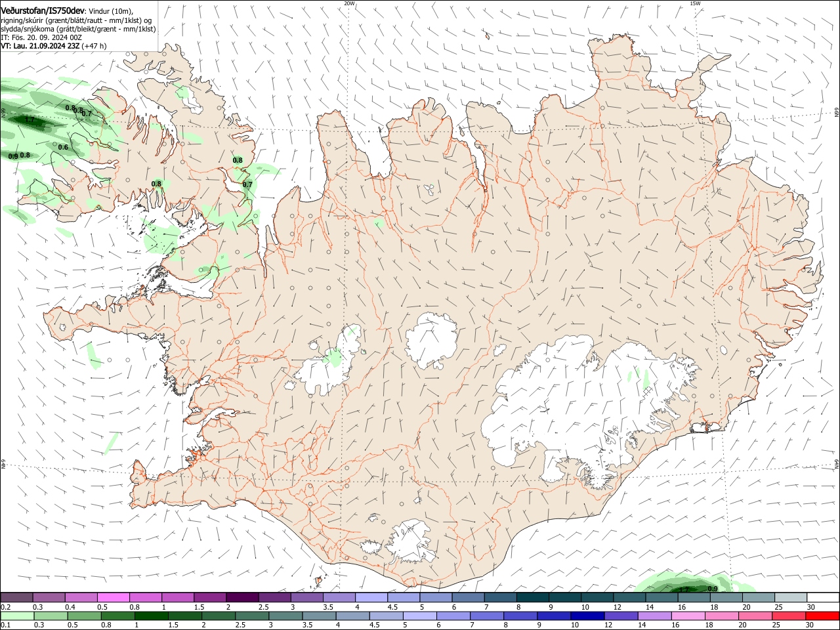Select red-pink lower-scale swatch from 25 to 30

(x=788, y=616)
